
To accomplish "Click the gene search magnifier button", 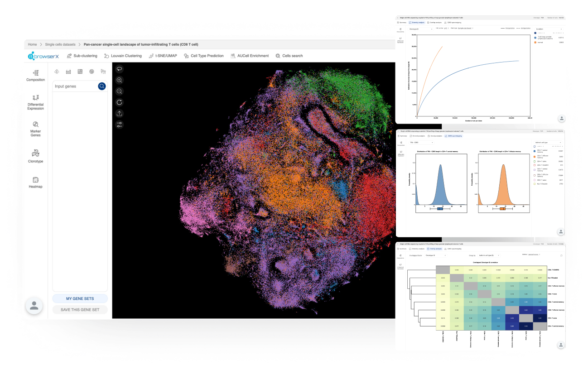I will [102, 86].
